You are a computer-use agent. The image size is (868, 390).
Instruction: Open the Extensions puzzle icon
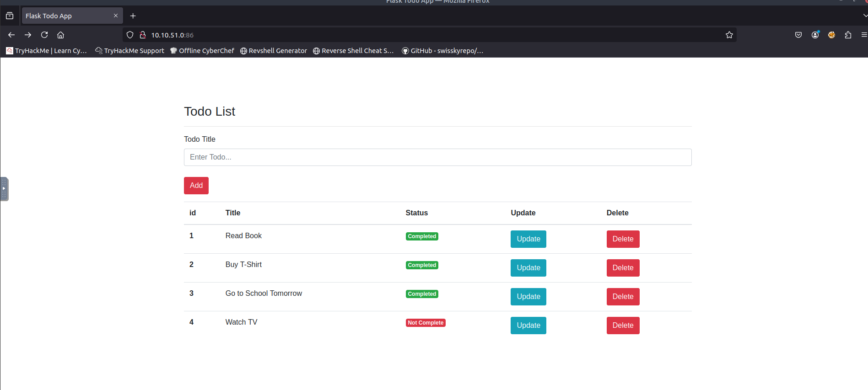848,35
